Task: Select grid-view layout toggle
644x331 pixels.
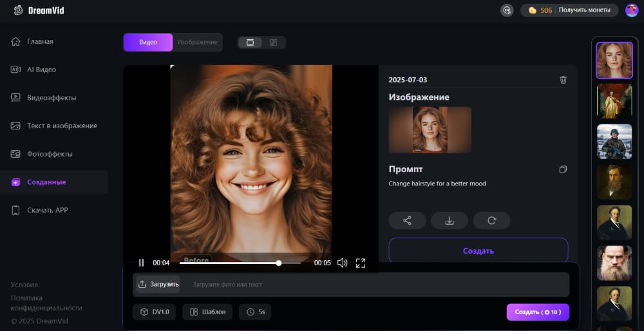Action: (273, 43)
